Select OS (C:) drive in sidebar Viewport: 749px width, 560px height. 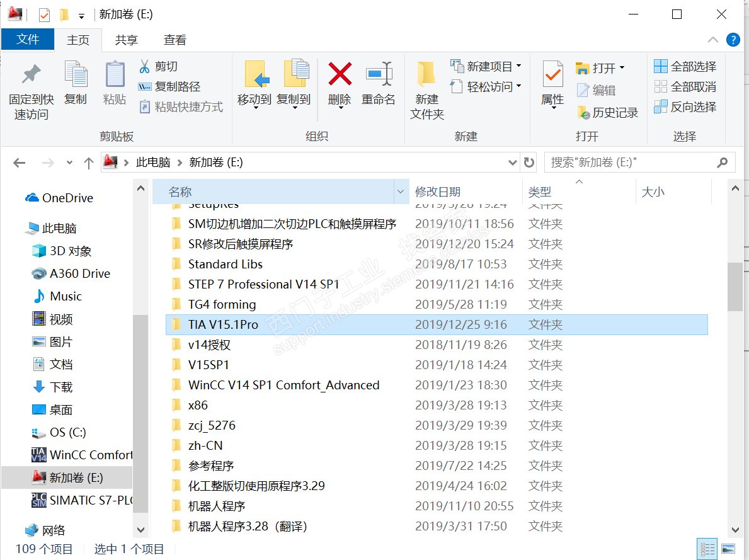click(x=59, y=432)
